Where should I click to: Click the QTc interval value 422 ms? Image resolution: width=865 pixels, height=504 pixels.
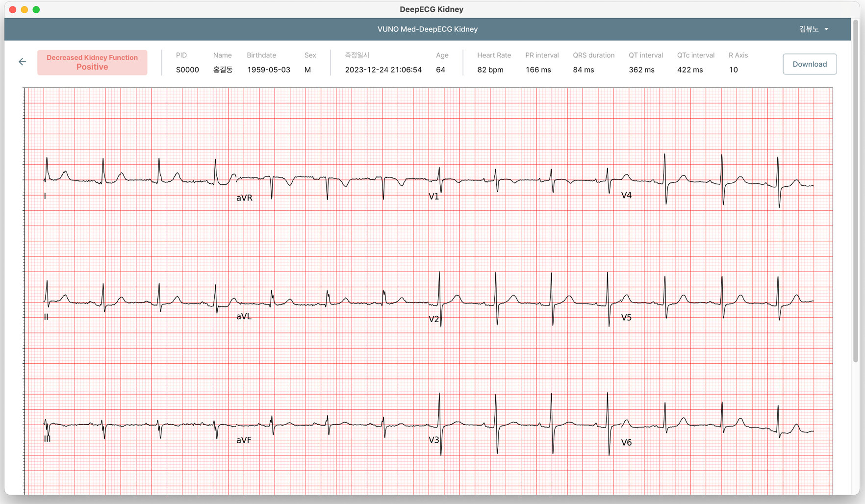pos(689,70)
